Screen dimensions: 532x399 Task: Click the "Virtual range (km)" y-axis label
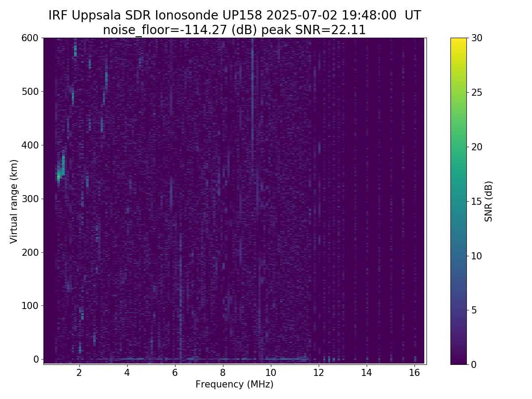pos(14,201)
